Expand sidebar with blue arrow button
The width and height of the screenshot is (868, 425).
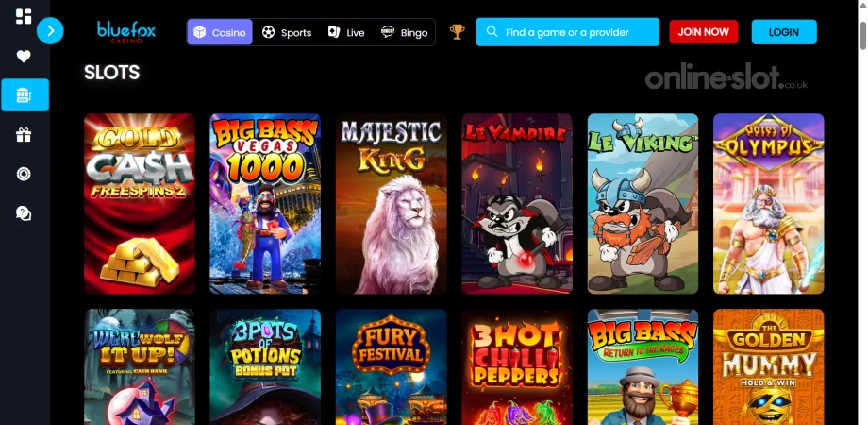tap(50, 31)
